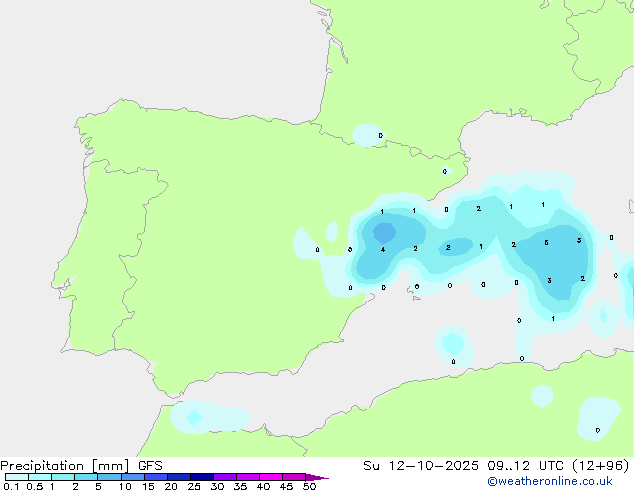Click the 0.5–1 mm legend swatch
This screenshot has width=634, height=490.
point(40,477)
